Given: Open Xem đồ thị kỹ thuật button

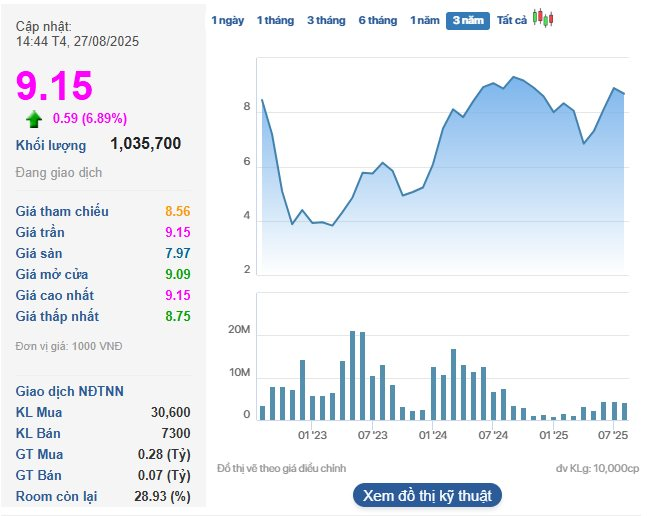Looking at the screenshot, I should (x=426, y=495).
